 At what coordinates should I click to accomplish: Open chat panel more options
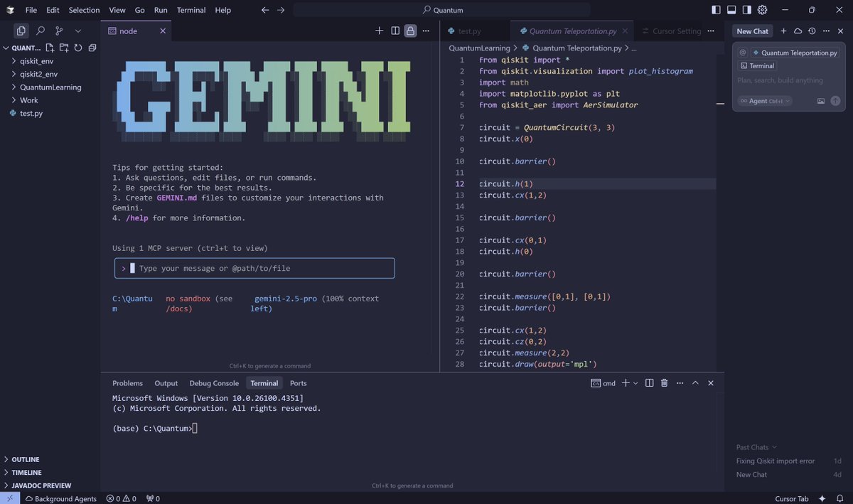coord(826,31)
